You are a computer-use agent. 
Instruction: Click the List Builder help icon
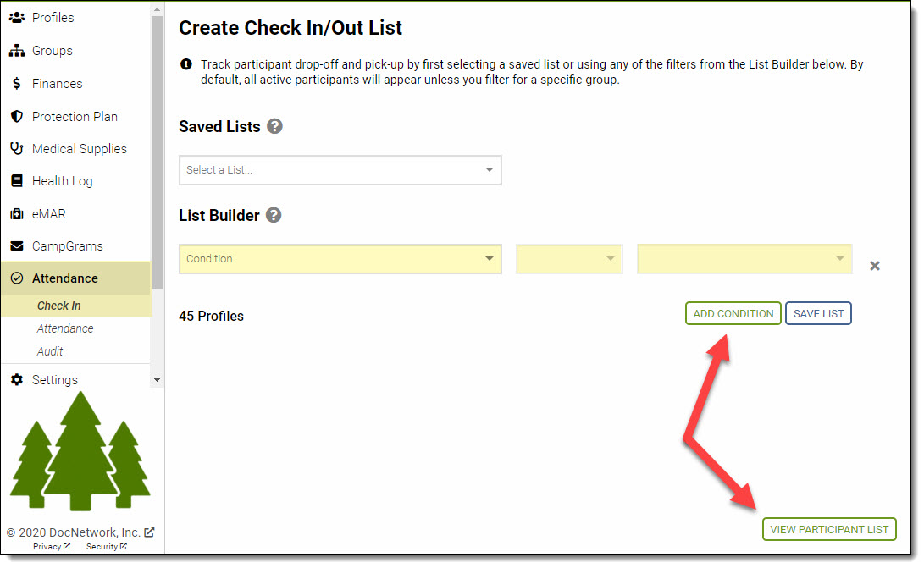(273, 215)
